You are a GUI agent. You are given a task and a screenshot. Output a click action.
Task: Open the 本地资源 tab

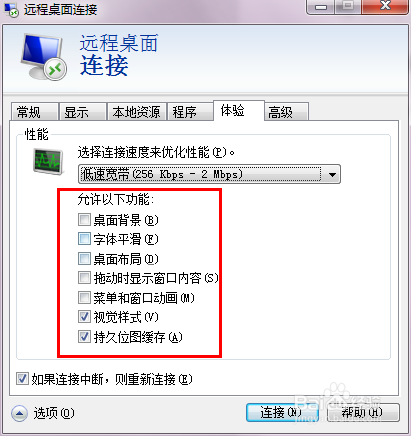click(x=136, y=111)
